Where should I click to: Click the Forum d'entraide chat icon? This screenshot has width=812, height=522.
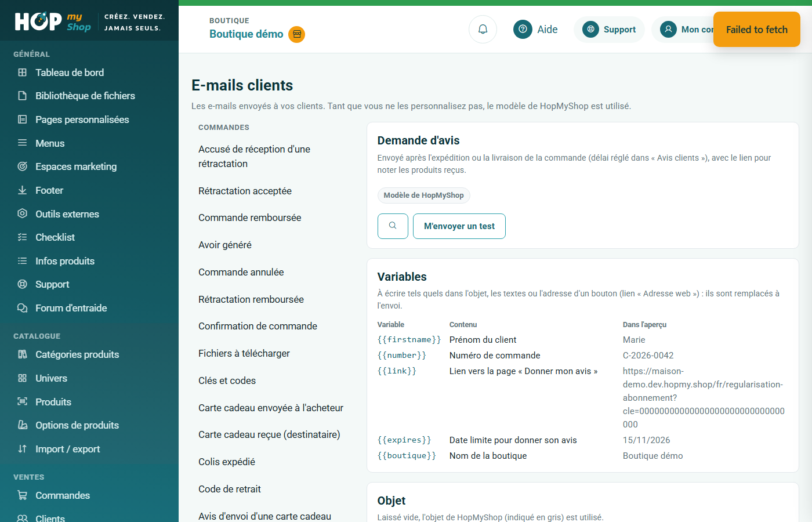(x=22, y=308)
